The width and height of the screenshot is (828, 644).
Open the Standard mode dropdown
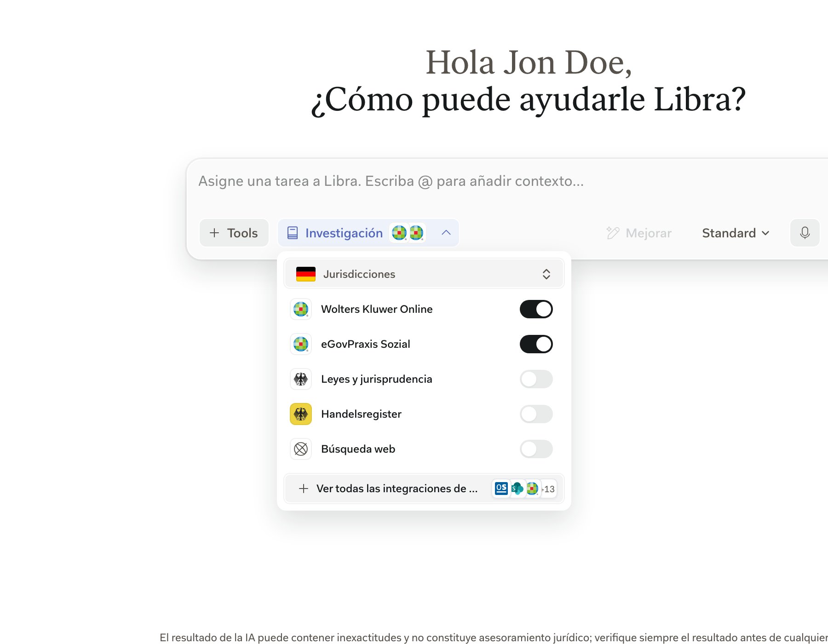(735, 233)
